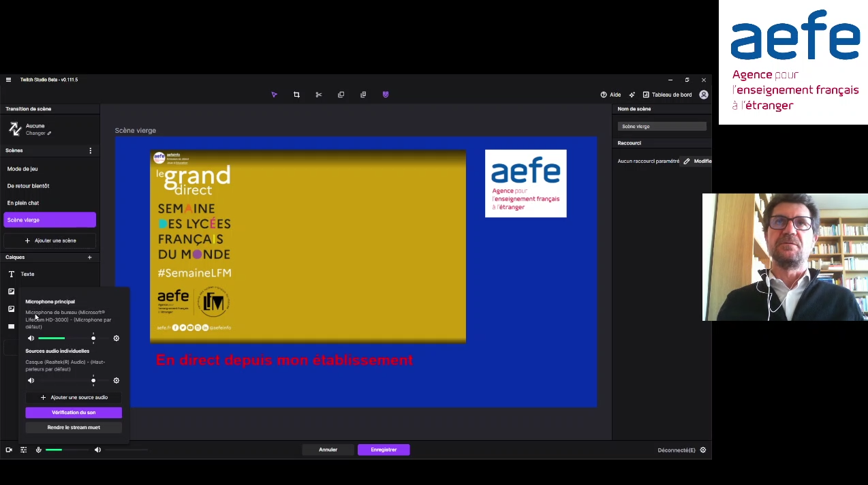The width and height of the screenshot is (868, 485).
Task: Open the add layer menu with the Calques plus
Action: tap(89, 257)
